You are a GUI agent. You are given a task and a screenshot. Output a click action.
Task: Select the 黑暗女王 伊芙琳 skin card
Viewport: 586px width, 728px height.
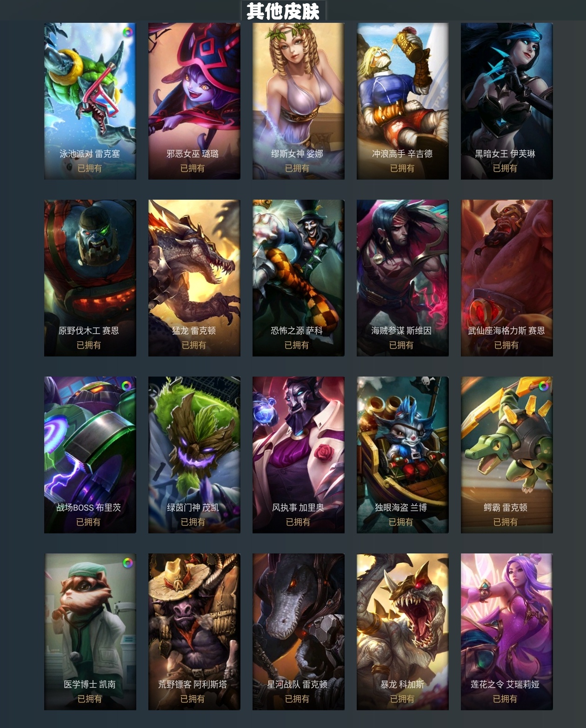coord(507,101)
